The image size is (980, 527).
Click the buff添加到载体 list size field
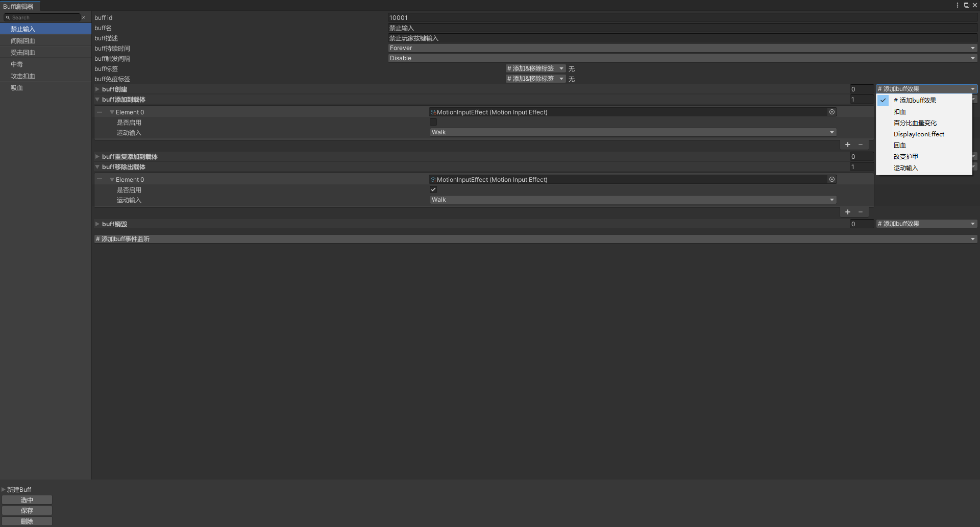point(862,100)
